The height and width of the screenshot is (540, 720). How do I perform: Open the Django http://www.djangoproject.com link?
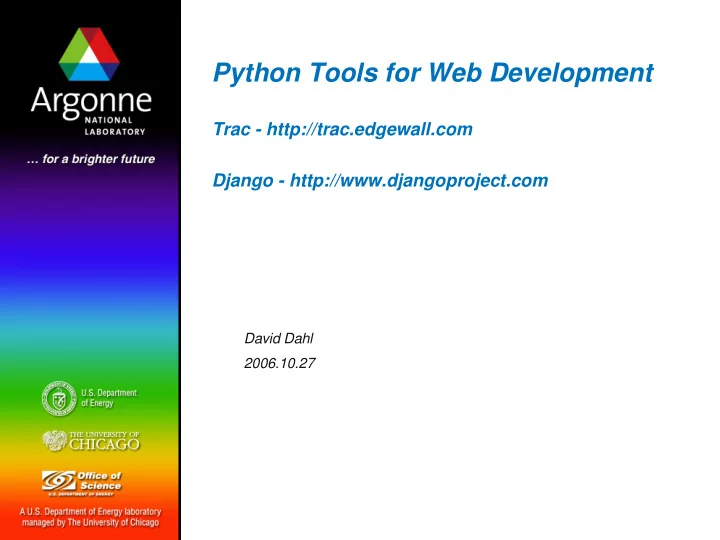coord(380,180)
